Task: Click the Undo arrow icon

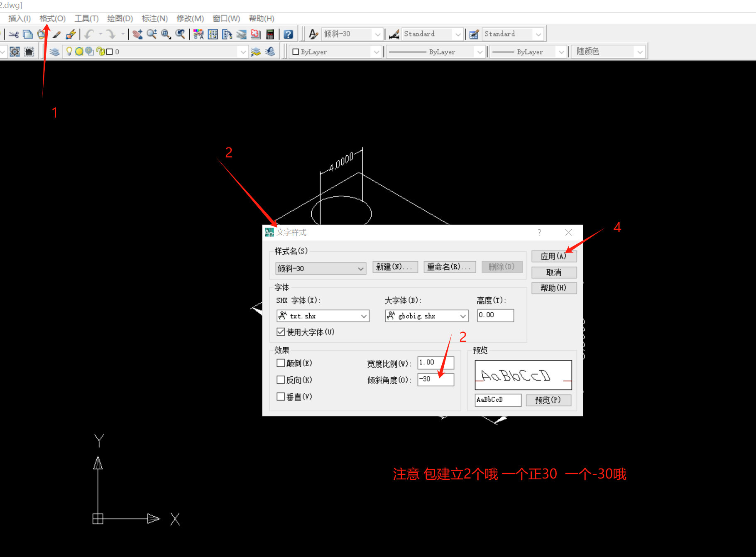Action: tap(89, 34)
